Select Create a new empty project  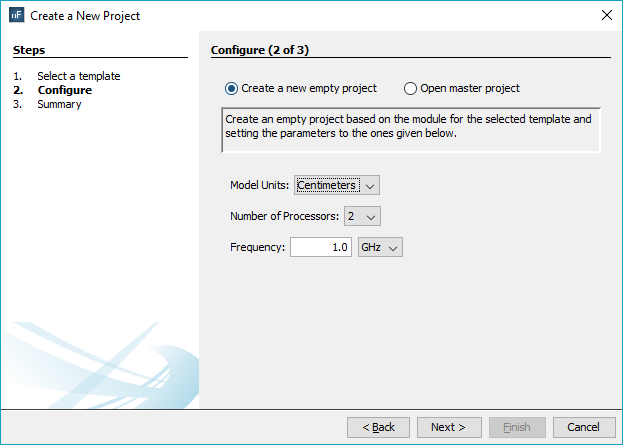[233, 88]
